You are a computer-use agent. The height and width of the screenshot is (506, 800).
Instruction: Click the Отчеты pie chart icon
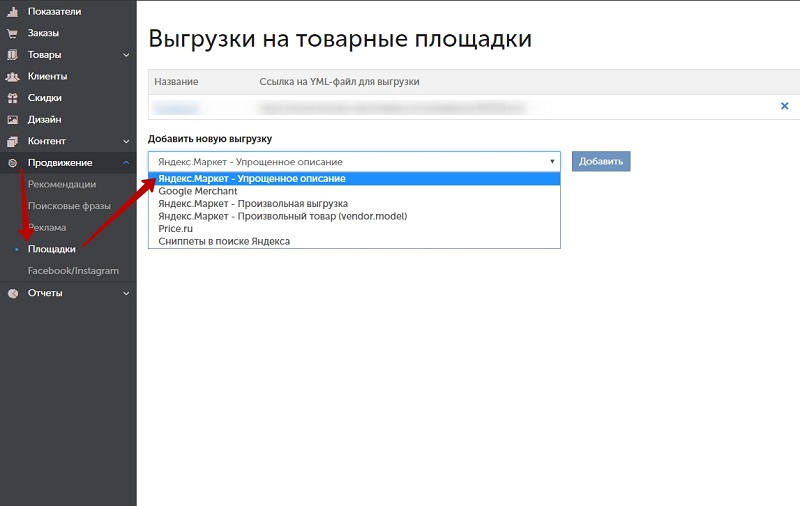(13, 293)
